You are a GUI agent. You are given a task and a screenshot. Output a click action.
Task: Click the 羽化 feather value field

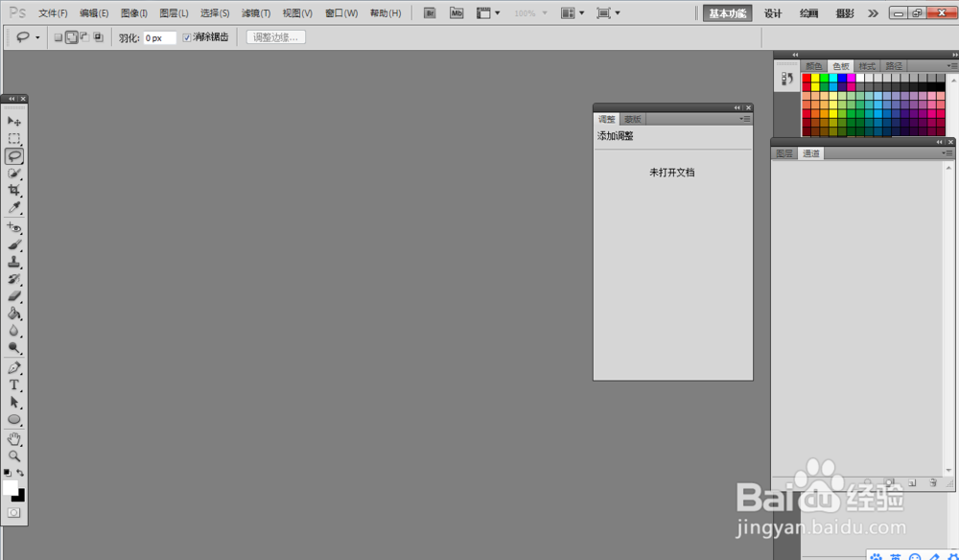point(159,38)
